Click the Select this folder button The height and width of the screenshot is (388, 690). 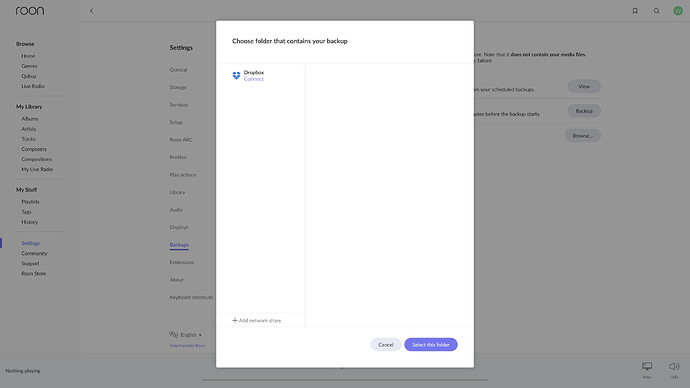click(x=431, y=344)
